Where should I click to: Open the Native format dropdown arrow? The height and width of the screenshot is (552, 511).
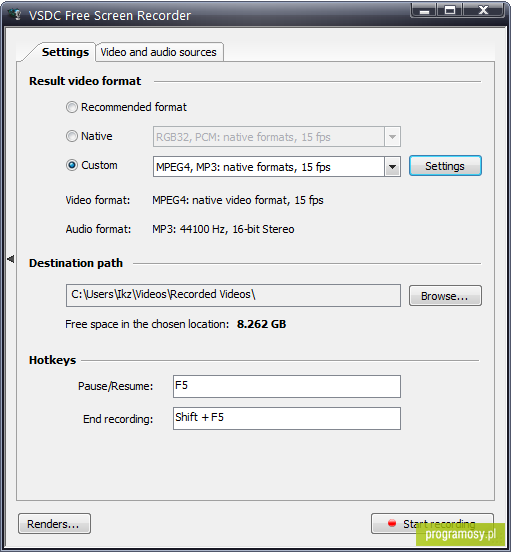392,137
